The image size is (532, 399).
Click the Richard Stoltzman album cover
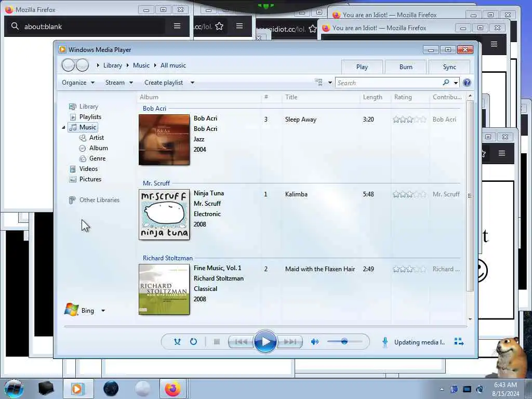point(164,289)
